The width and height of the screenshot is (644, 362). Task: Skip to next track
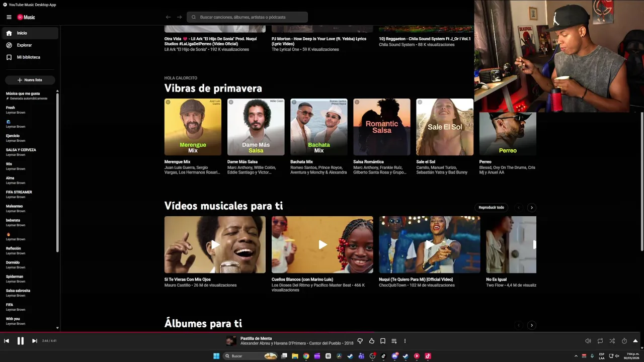(34, 341)
